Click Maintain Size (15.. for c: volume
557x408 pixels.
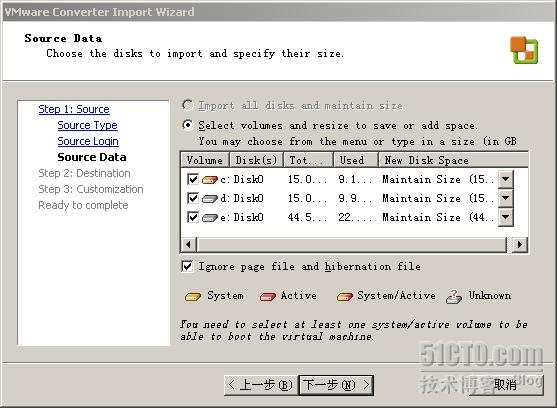(438, 179)
